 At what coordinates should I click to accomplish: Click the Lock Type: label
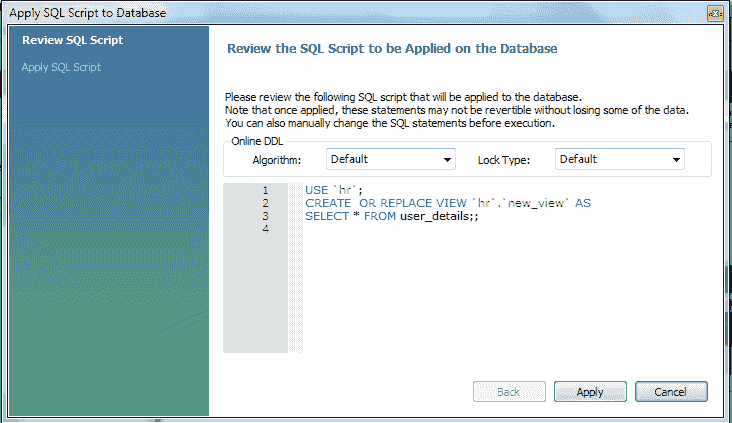(504, 160)
